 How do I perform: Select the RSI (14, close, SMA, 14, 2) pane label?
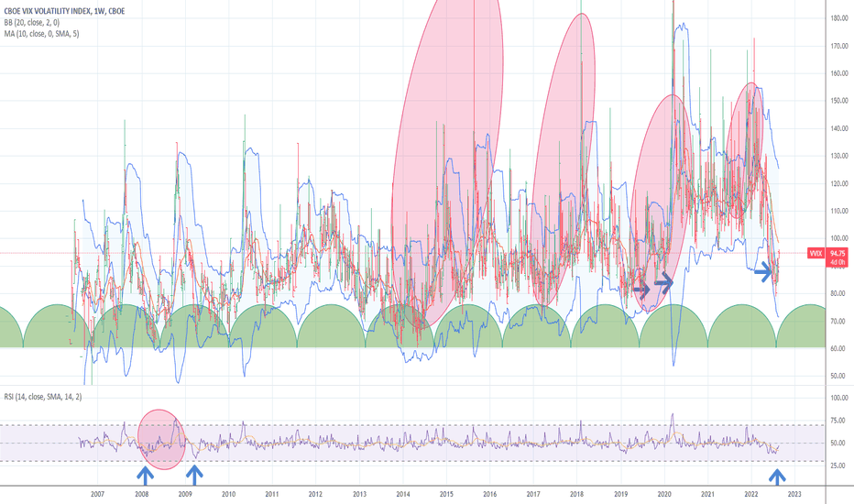pyautogui.click(x=43, y=397)
